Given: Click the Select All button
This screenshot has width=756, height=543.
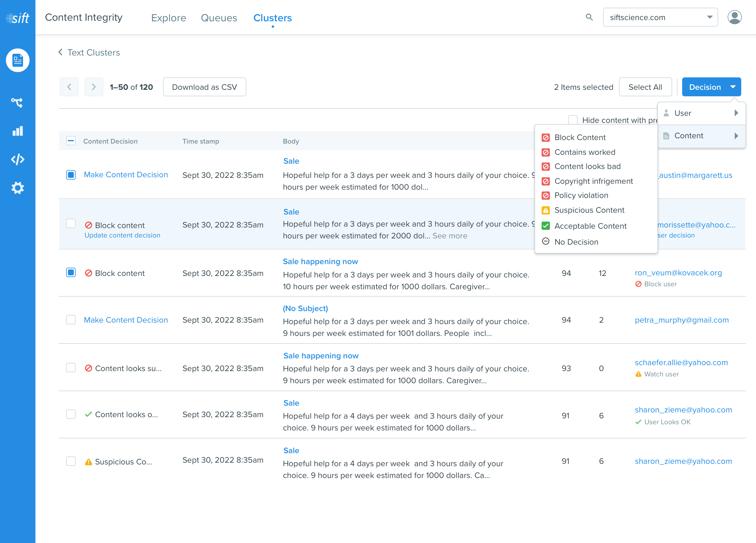Looking at the screenshot, I should pyautogui.click(x=645, y=87).
